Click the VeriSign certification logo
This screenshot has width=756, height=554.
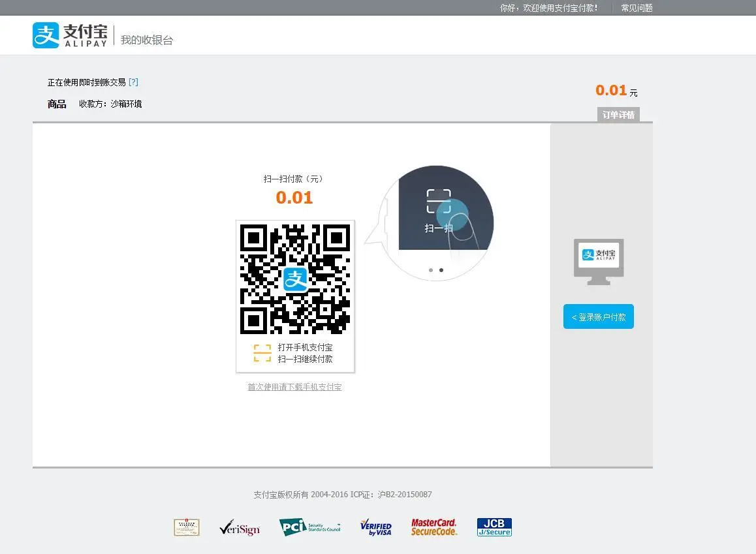pyautogui.click(x=240, y=528)
